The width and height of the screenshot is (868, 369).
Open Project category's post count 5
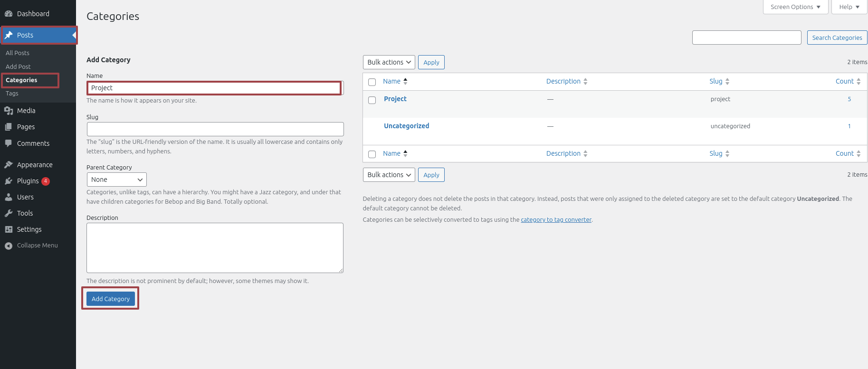tap(849, 99)
